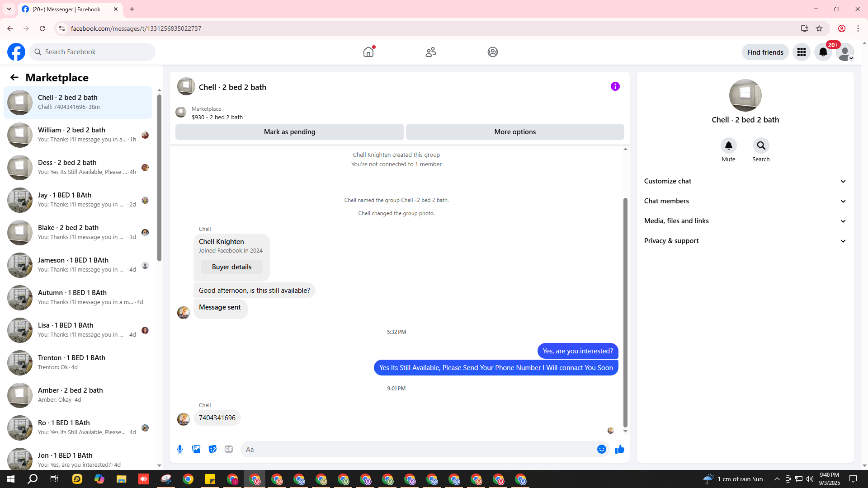This screenshot has height=488, width=868.
Task: Open File Explorer from the taskbar
Action: tap(121, 479)
